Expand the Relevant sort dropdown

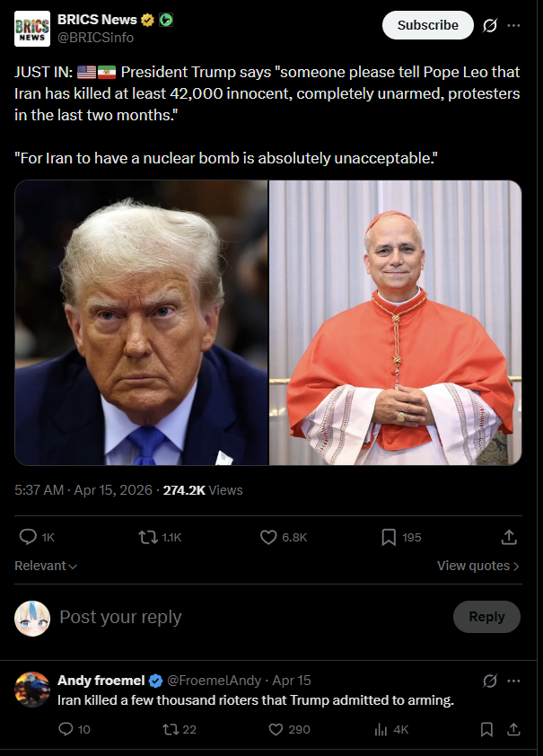(46, 566)
